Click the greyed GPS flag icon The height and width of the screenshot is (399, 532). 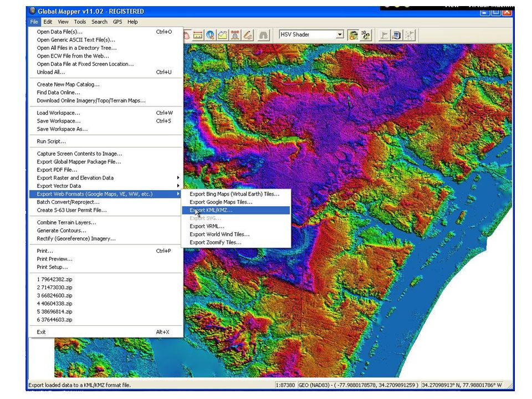click(x=384, y=34)
